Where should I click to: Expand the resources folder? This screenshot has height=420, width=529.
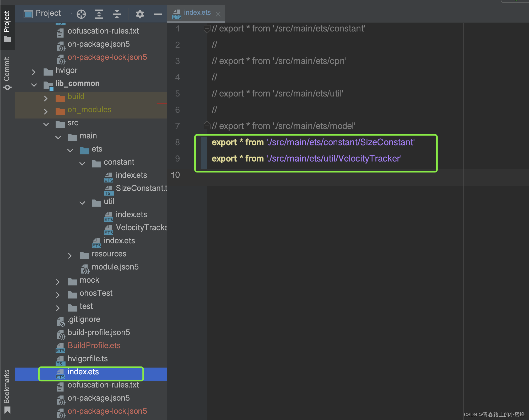[70, 256]
